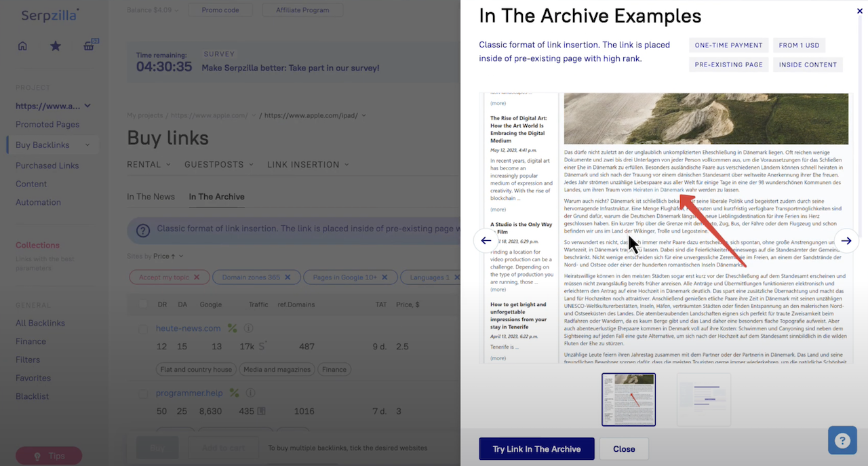Open All Backlinks in sidebar
The height and width of the screenshot is (466, 868).
40,323
